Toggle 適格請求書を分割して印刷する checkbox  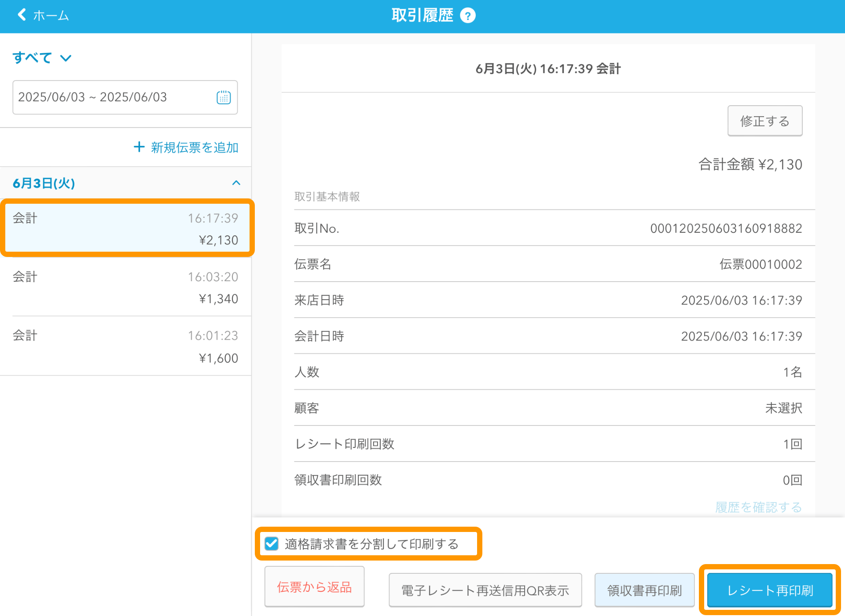click(x=272, y=544)
